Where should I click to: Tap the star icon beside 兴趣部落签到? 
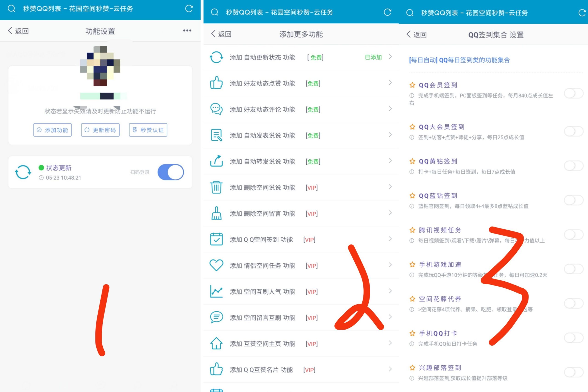412,368
